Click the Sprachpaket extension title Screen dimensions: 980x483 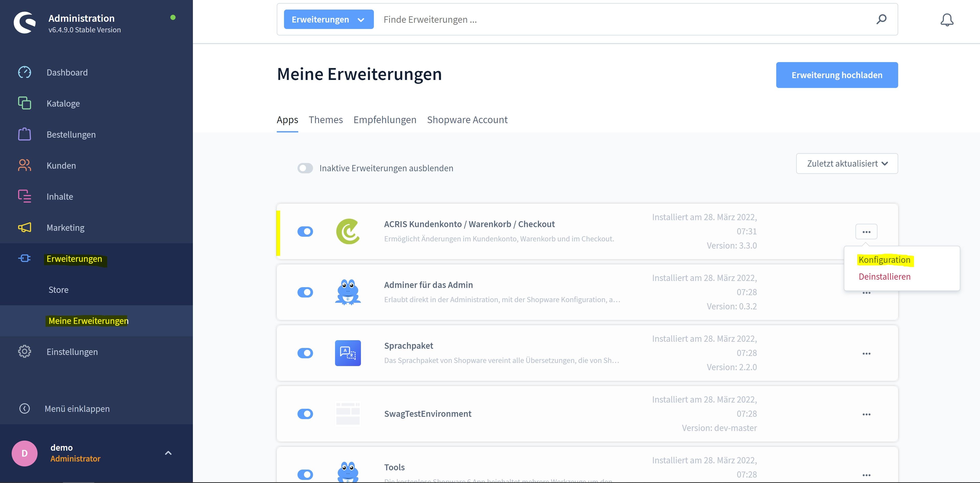click(x=408, y=346)
